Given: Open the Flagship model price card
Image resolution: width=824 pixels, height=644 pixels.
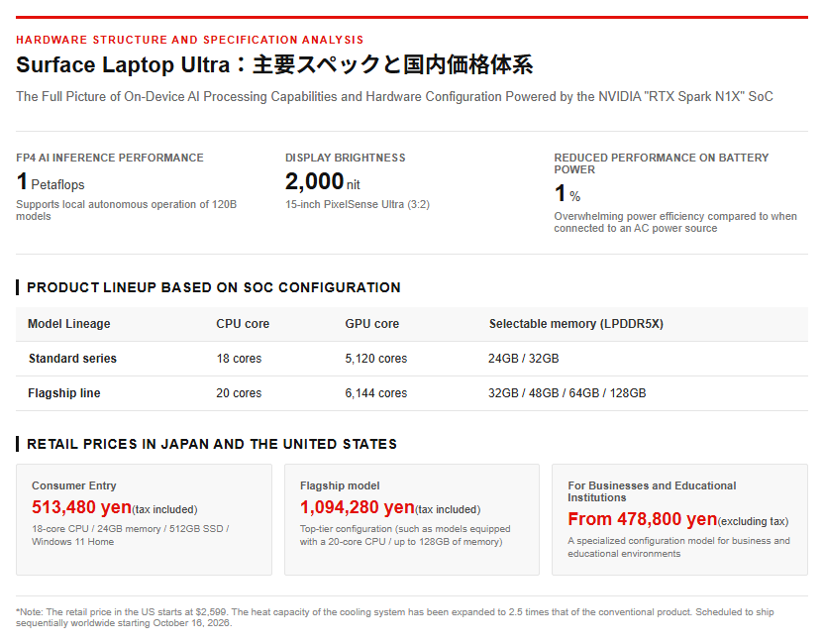Looking at the screenshot, I should pos(412,519).
